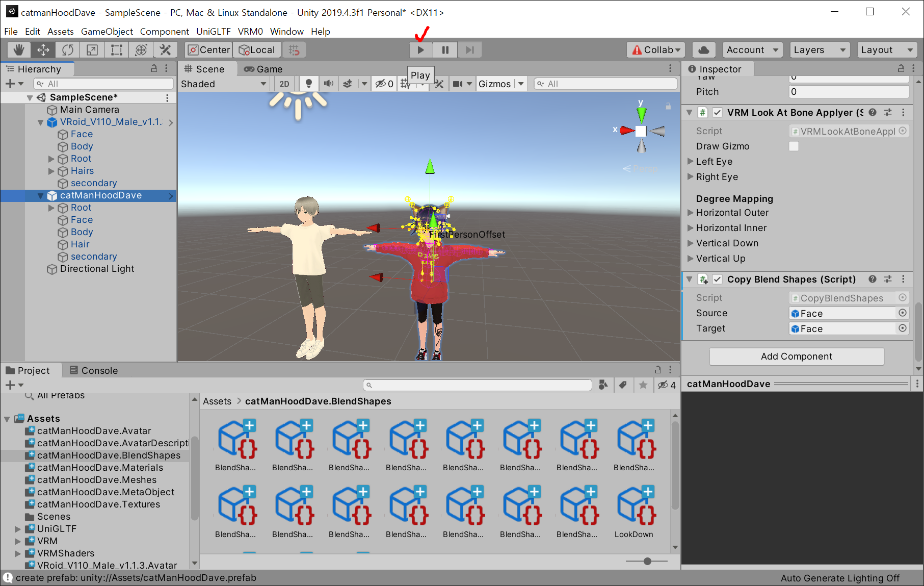Open the cloud services panel

point(704,49)
